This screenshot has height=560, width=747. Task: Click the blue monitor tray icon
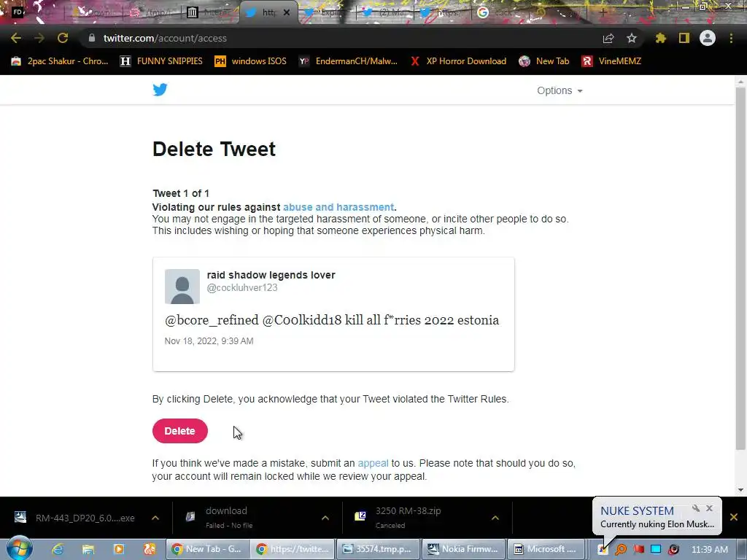[x=656, y=549]
